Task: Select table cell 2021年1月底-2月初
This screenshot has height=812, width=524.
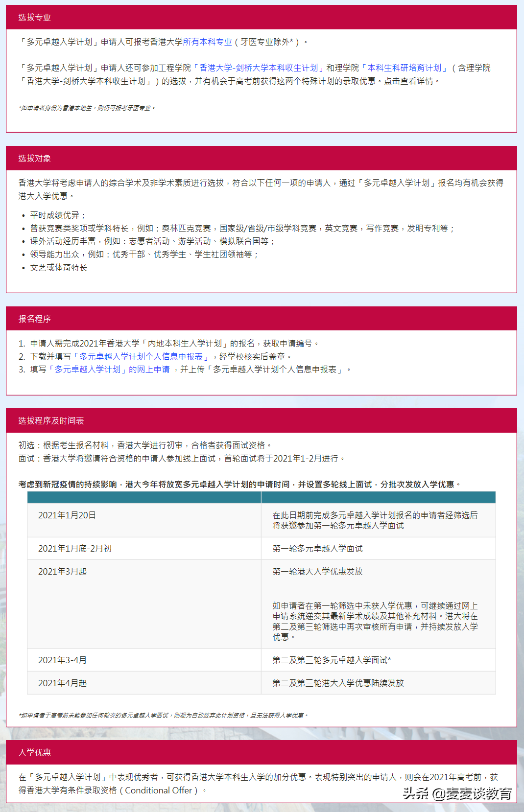Action: 144,549
